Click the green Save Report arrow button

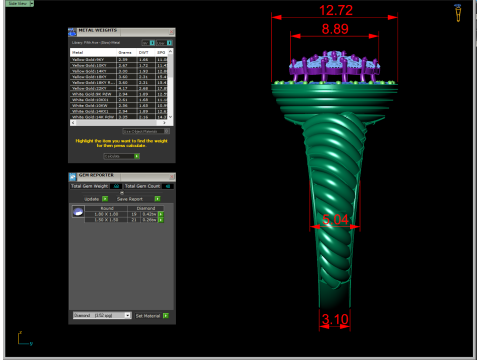(157, 199)
